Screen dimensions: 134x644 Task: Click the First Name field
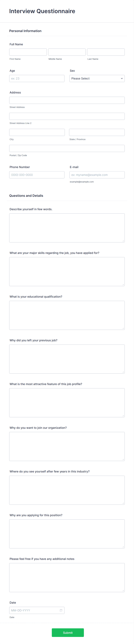click(x=28, y=52)
